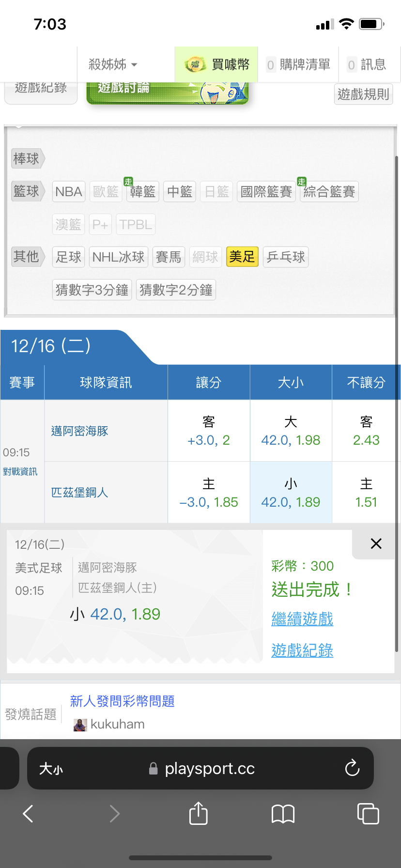Tap the Safari share icon

click(x=198, y=813)
